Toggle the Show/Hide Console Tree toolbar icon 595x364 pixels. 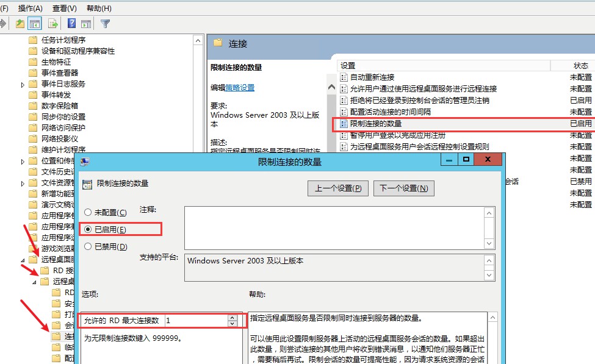[35, 24]
